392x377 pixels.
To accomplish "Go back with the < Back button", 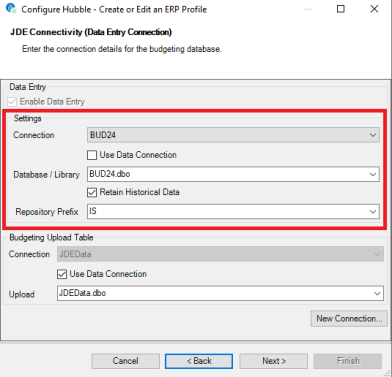I will [199, 361].
